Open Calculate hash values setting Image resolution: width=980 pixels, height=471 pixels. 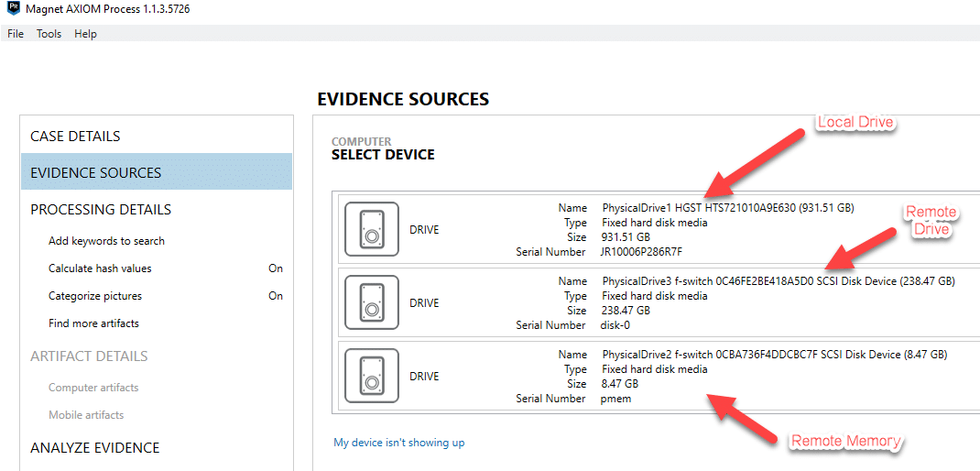point(100,268)
